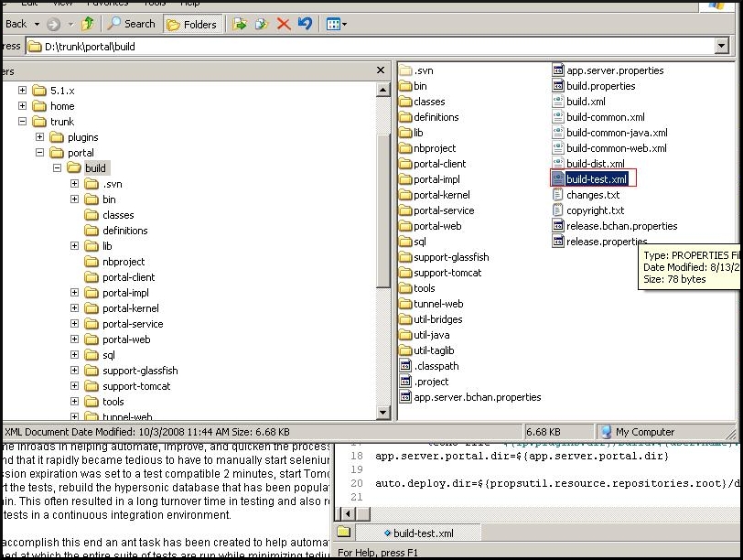
Task: Select build-test.xml file in list
Action: [x=595, y=179]
